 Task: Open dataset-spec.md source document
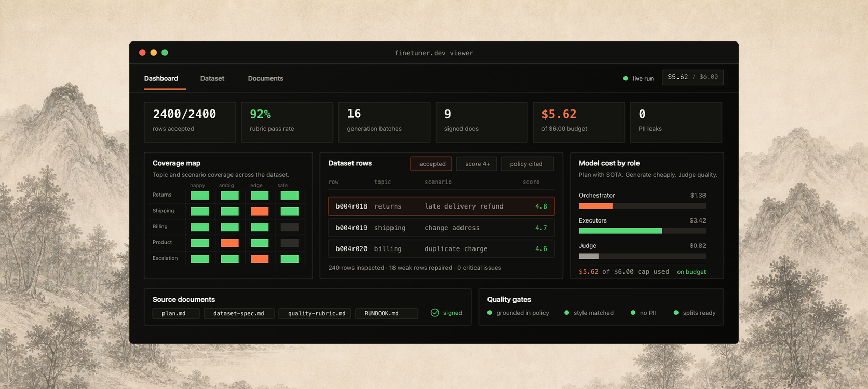click(x=239, y=313)
